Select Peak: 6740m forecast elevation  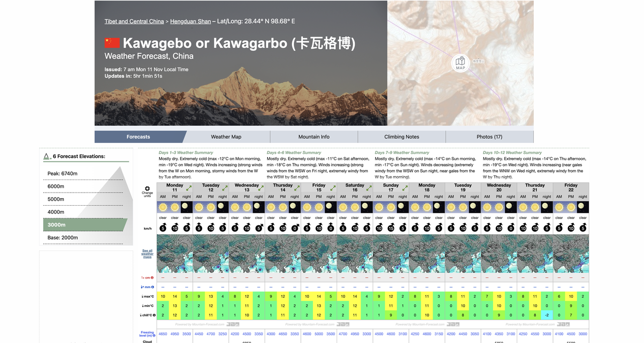62,174
